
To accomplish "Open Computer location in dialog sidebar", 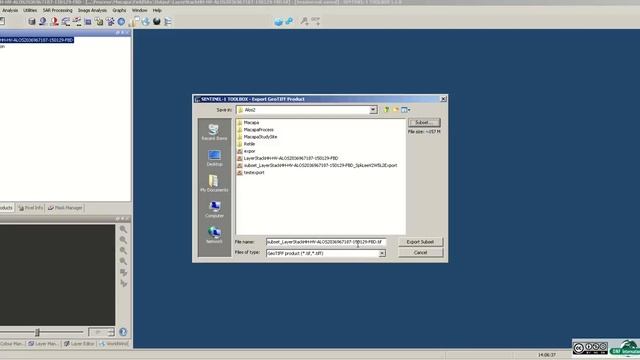I will pyautogui.click(x=214, y=209).
